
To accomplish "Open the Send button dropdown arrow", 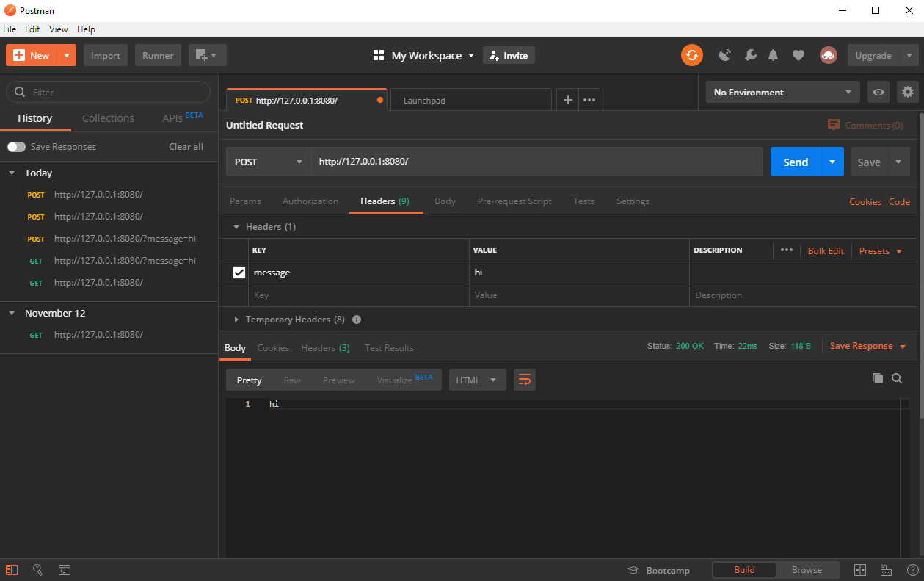I will coord(832,162).
